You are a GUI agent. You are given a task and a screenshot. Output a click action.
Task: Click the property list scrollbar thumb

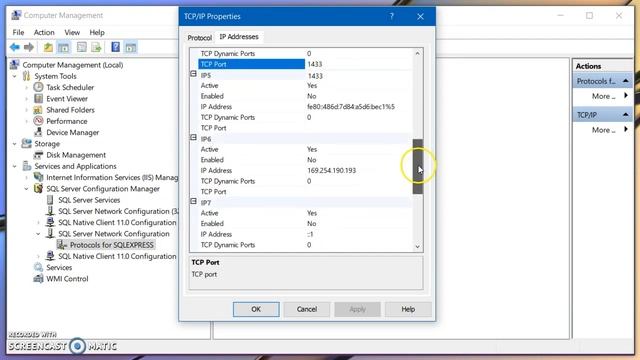pos(418,167)
